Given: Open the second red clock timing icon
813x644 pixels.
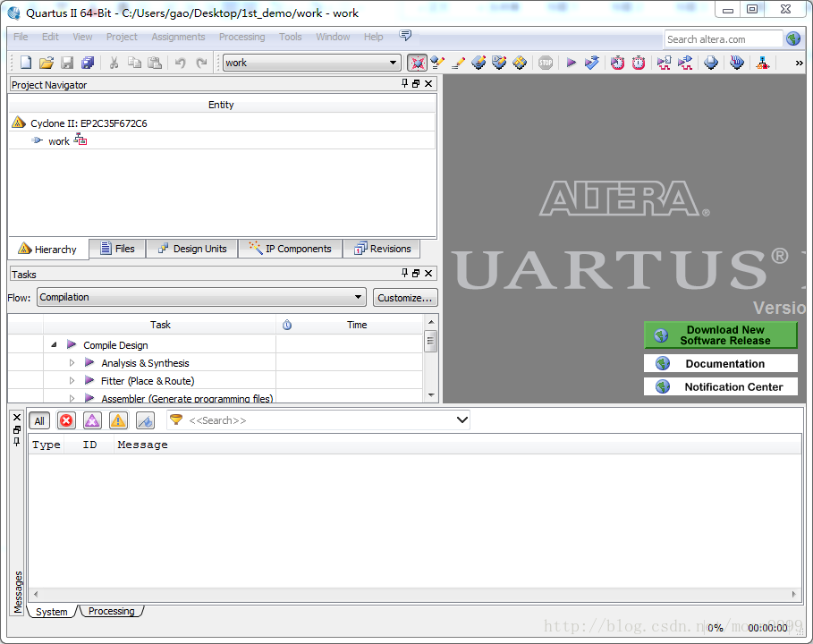Looking at the screenshot, I should point(639,63).
